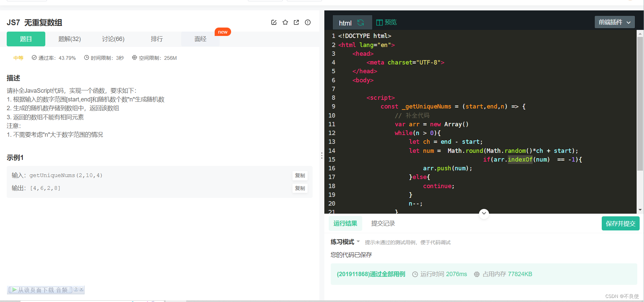The height and width of the screenshot is (302, 644).
Task: Click the continue; statement on line 18
Action: point(438,186)
